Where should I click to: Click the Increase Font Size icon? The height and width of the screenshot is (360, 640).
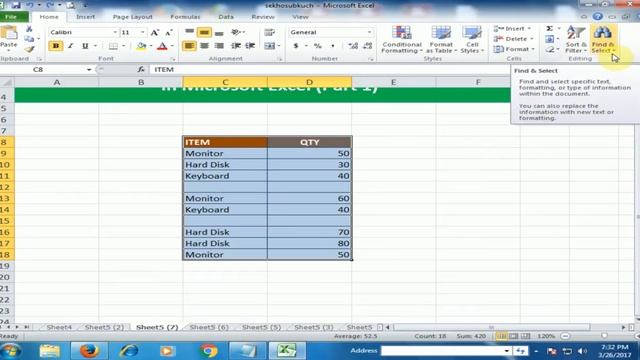[x=154, y=33]
